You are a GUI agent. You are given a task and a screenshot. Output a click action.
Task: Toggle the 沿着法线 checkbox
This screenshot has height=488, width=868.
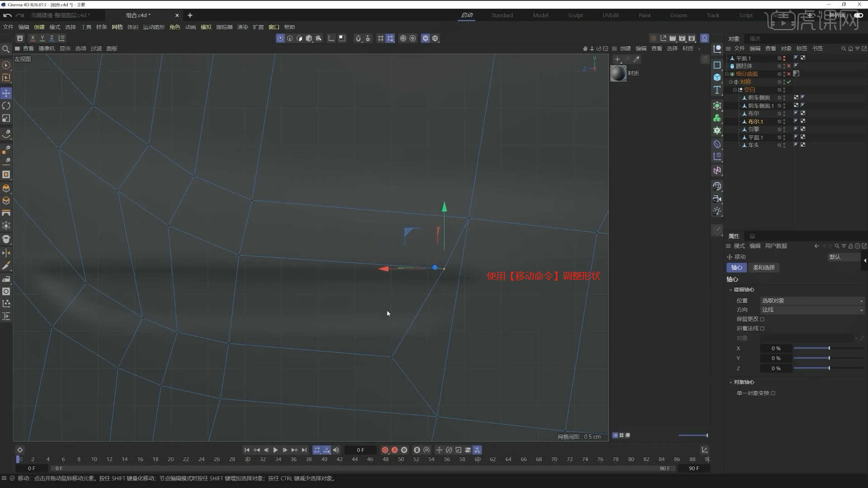click(762, 328)
